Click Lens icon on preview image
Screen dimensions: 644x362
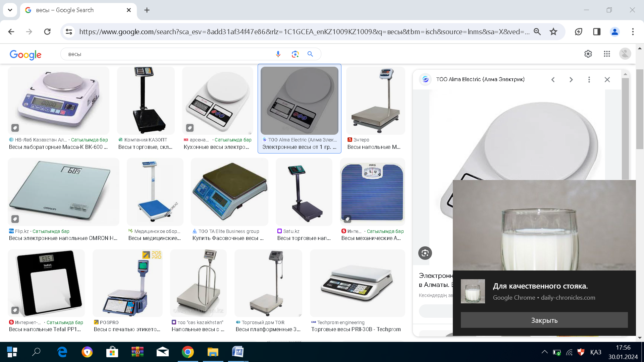[425, 253]
